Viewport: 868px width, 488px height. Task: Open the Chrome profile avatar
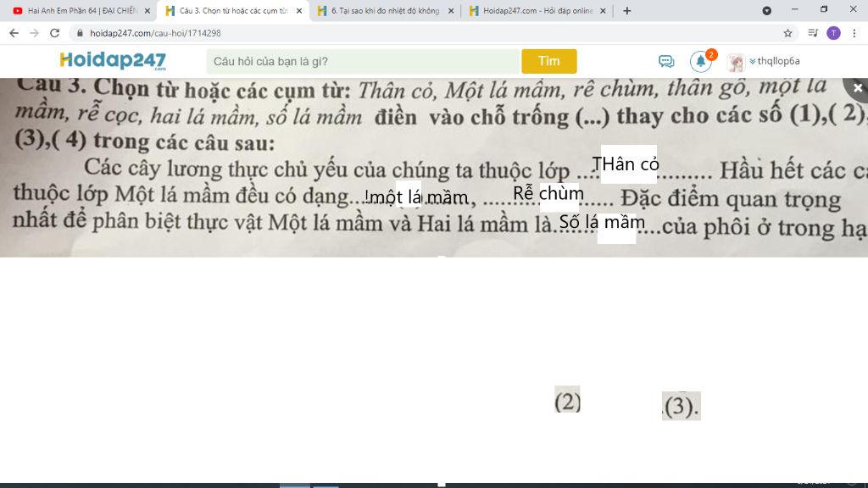(x=833, y=33)
